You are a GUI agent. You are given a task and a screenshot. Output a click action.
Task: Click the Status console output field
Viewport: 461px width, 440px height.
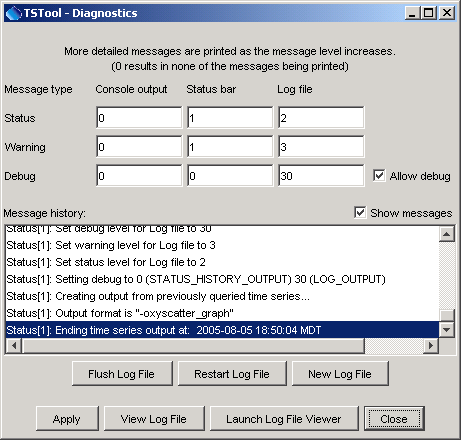(x=139, y=118)
